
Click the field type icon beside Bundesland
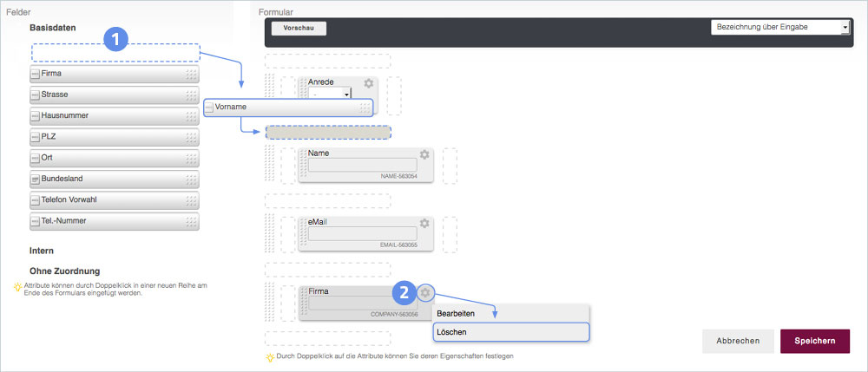point(36,179)
